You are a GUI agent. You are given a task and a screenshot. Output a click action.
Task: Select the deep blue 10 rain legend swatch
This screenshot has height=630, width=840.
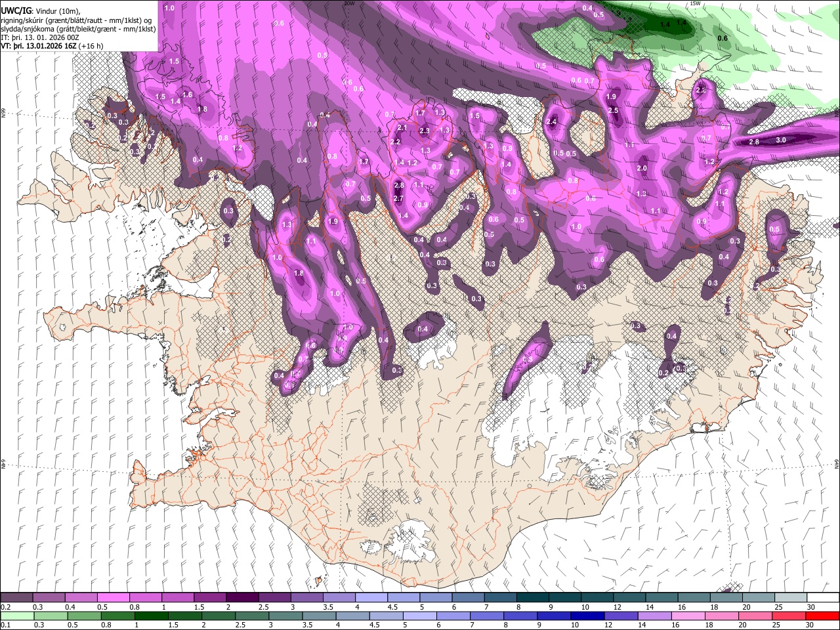coord(587,616)
